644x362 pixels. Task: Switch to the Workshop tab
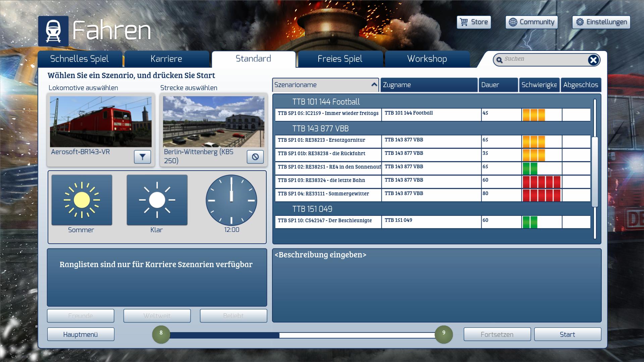pyautogui.click(x=427, y=59)
